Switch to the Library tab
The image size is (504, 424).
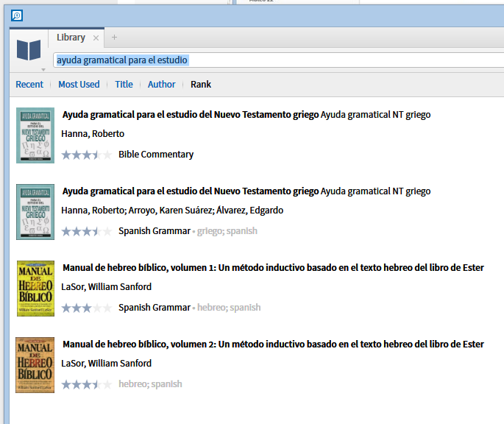pyautogui.click(x=71, y=38)
